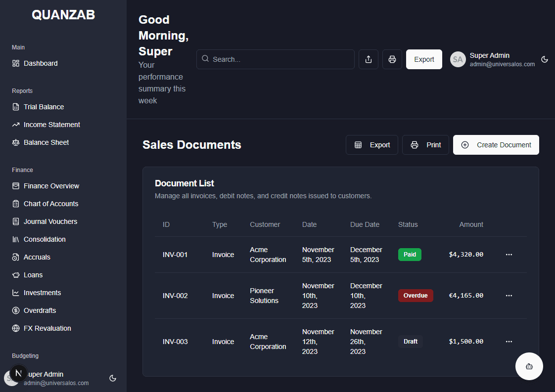The width and height of the screenshot is (555, 392).
Task: Open Chart of Accounts
Action: pos(51,204)
